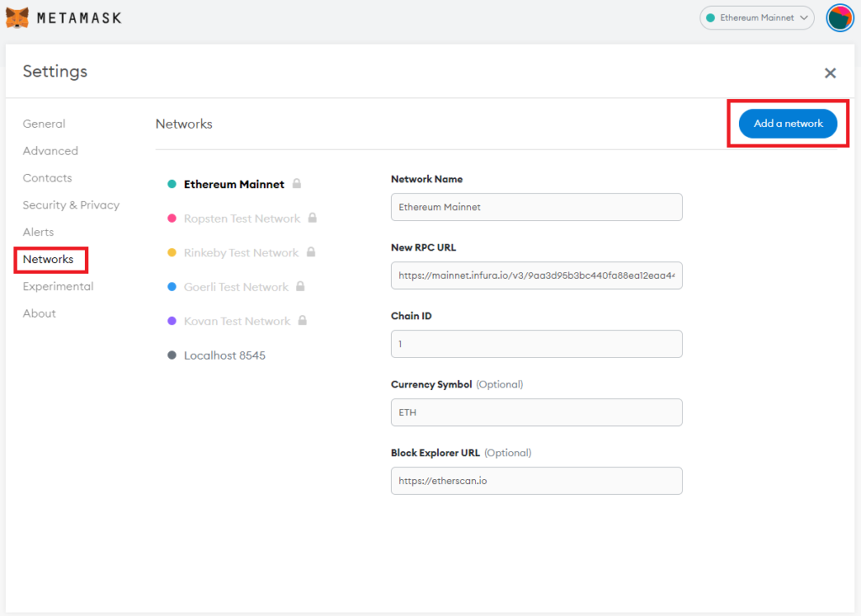Click the 'Currency Symbol' field label

pyautogui.click(x=431, y=384)
